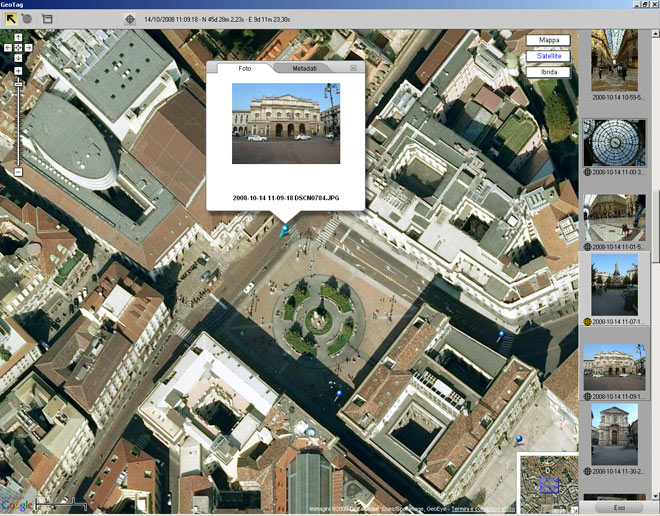Pan the map left with arrow
660x516 pixels.
click(8, 48)
